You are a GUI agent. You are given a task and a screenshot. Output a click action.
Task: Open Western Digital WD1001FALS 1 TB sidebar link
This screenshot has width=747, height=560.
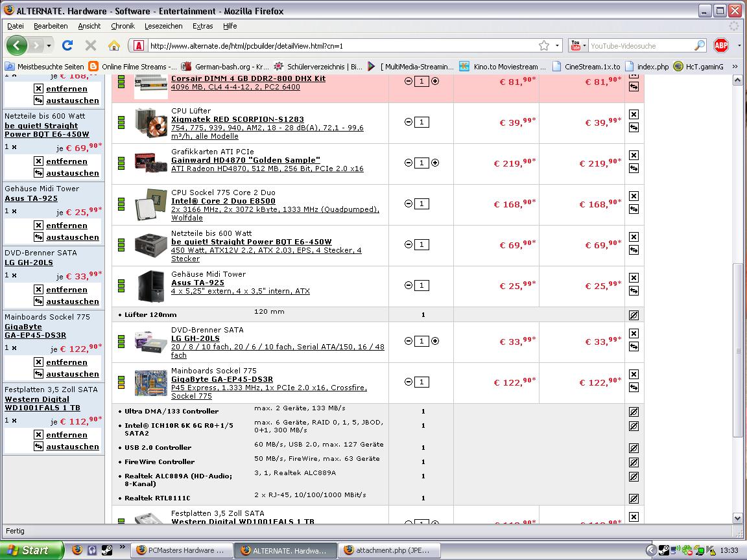[42, 403]
